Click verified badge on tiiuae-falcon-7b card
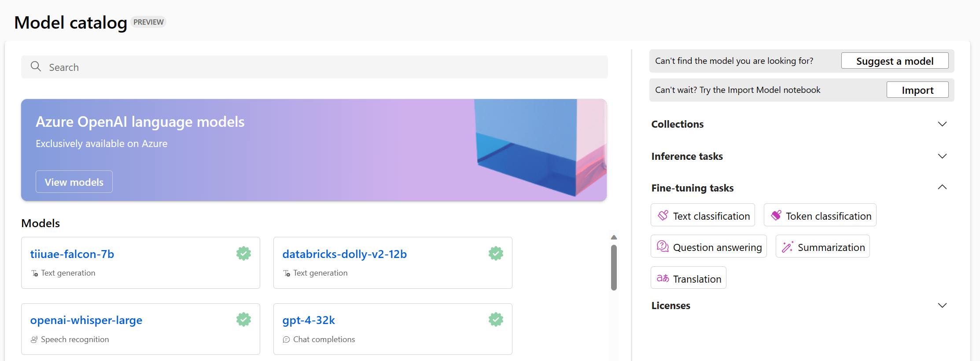 tap(243, 253)
